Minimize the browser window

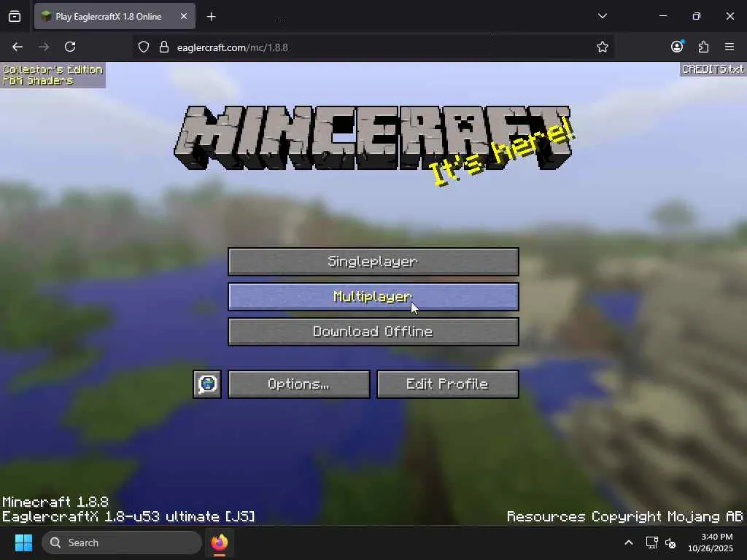coord(662,16)
